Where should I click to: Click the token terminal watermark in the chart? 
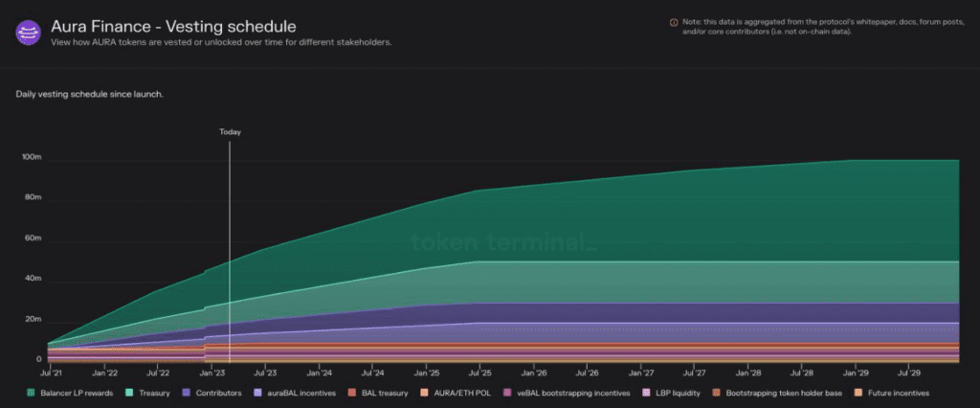[503, 241]
